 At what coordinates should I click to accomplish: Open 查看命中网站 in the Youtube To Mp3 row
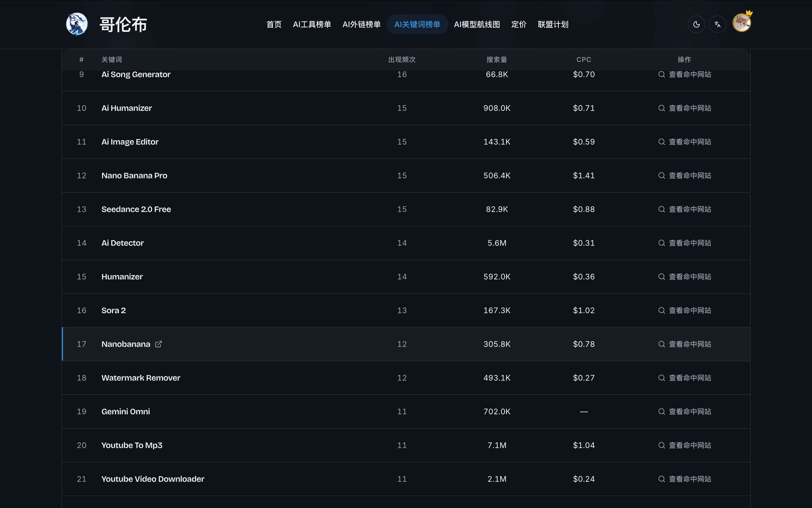pos(685,445)
